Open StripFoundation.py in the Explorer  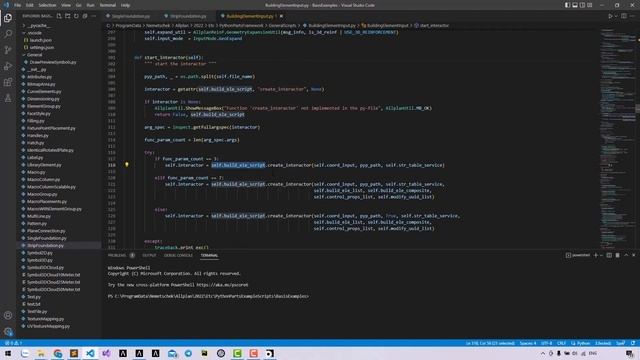[x=45, y=245]
